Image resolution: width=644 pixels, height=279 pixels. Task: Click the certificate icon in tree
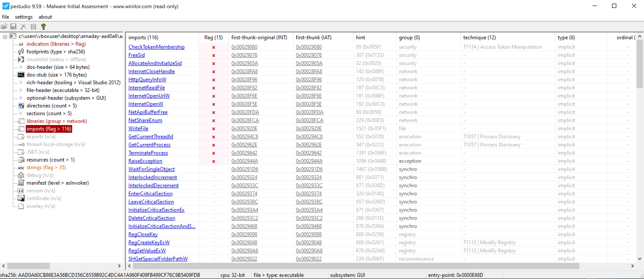coord(21,198)
